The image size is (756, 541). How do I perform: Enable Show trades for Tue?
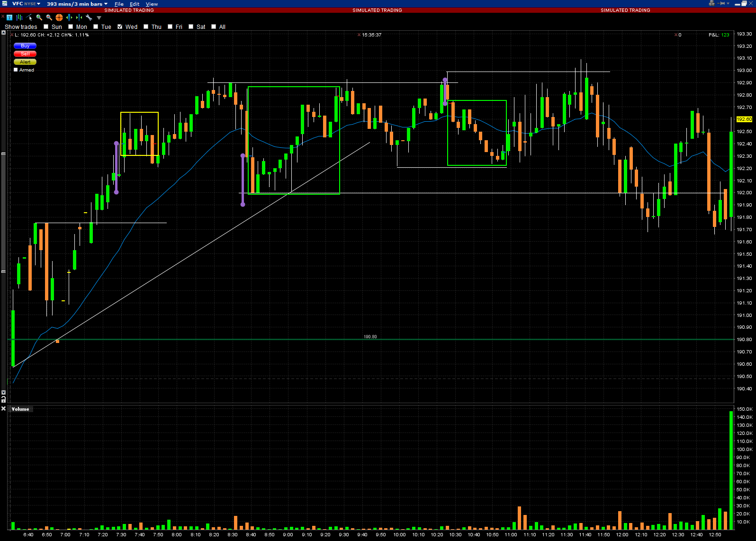[96, 27]
